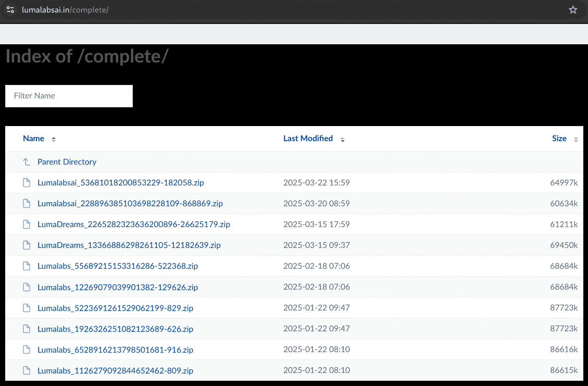Click file icon for Lumalabs_55689215153316286-522368.zip
Image resolution: width=588 pixels, height=386 pixels.
[27, 266]
